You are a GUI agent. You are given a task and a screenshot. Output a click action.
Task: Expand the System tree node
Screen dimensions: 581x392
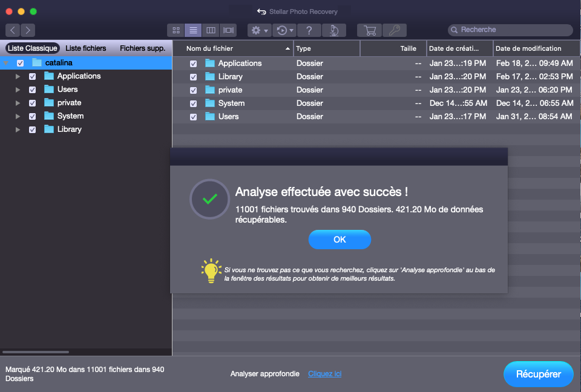18,116
